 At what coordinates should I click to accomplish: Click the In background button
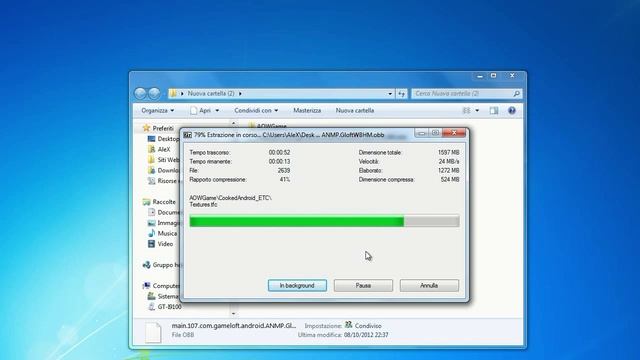point(297,285)
